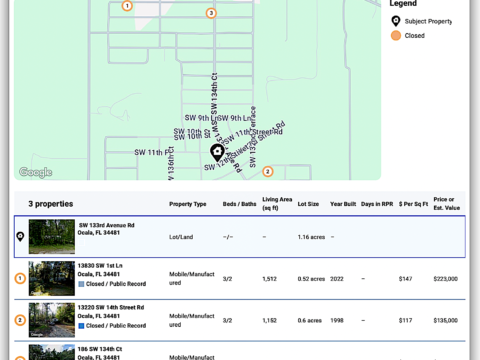Click the Year Built column header
The width and height of the screenshot is (480, 360).
[x=343, y=204]
